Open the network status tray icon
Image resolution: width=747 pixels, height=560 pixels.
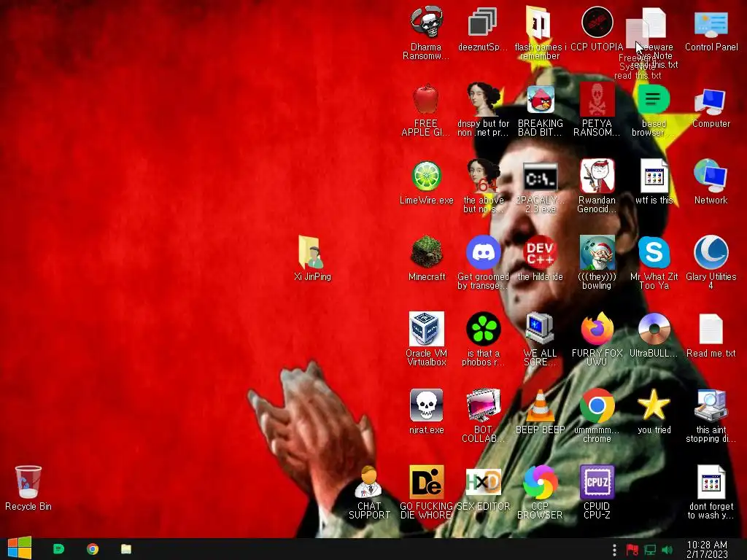coord(650,550)
